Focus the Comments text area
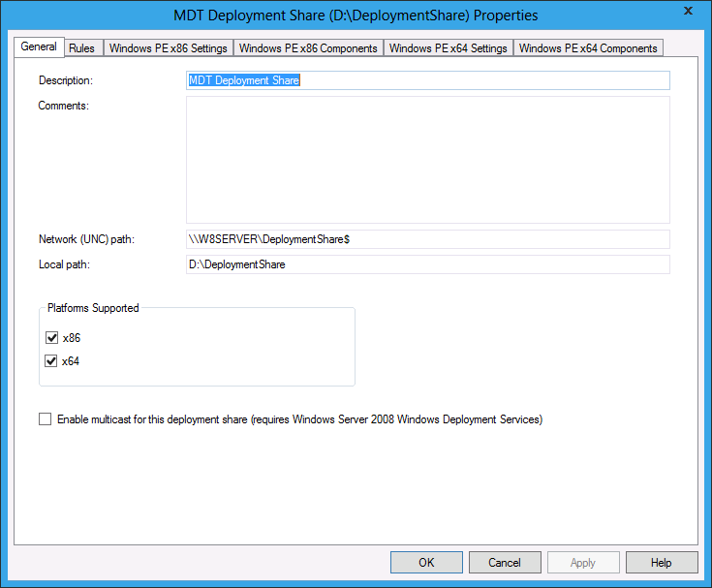This screenshot has height=588, width=712. (427, 160)
